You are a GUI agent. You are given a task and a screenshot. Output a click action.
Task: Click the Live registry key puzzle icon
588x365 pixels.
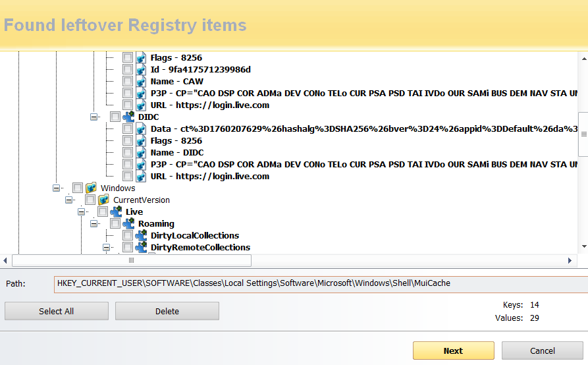pos(116,211)
